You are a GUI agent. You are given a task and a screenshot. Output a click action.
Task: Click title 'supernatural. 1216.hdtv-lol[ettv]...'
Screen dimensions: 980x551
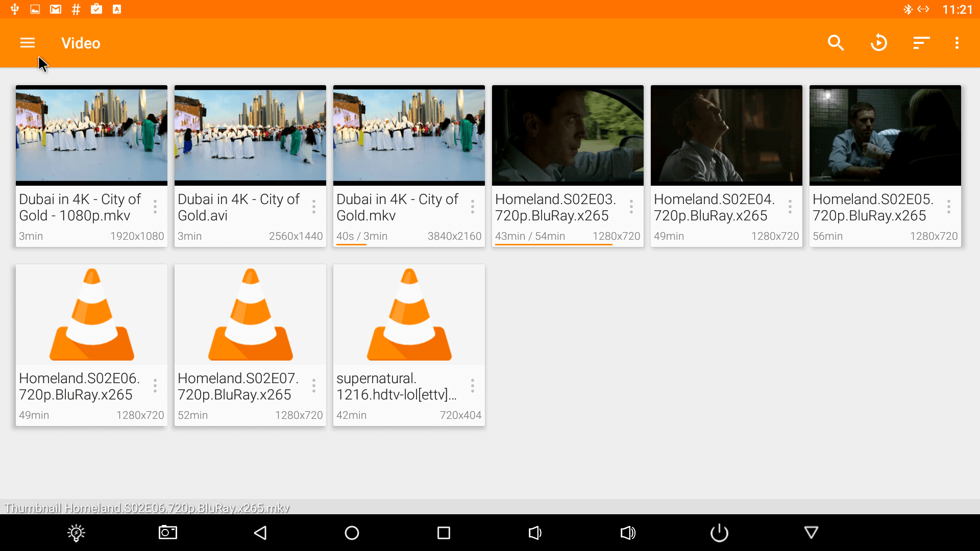pos(397,386)
